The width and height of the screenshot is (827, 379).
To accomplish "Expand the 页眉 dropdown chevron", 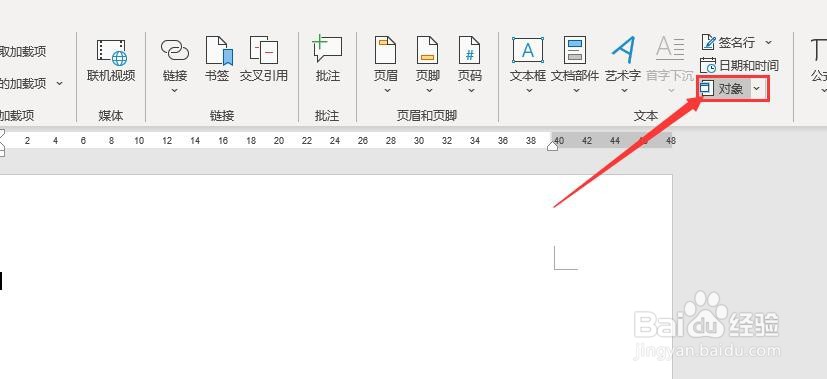I will 387,91.
